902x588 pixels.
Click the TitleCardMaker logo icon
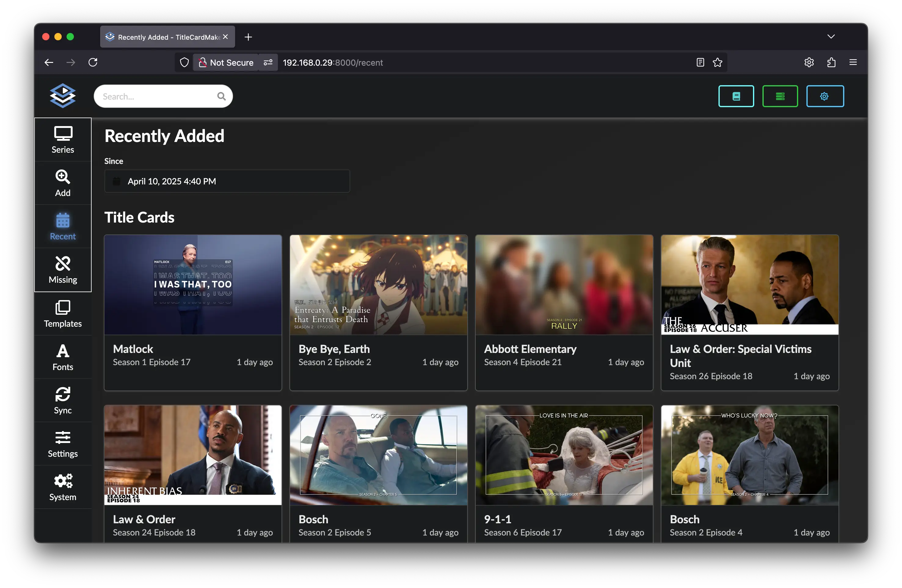[x=63, y=96]
